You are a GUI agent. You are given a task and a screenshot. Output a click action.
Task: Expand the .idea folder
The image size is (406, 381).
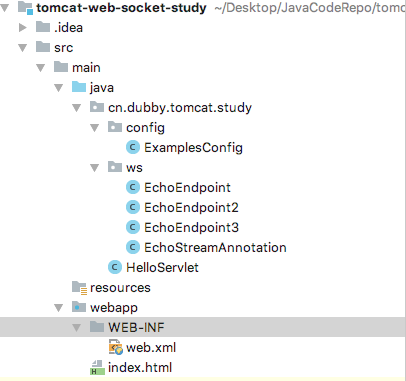coord(22,27)
